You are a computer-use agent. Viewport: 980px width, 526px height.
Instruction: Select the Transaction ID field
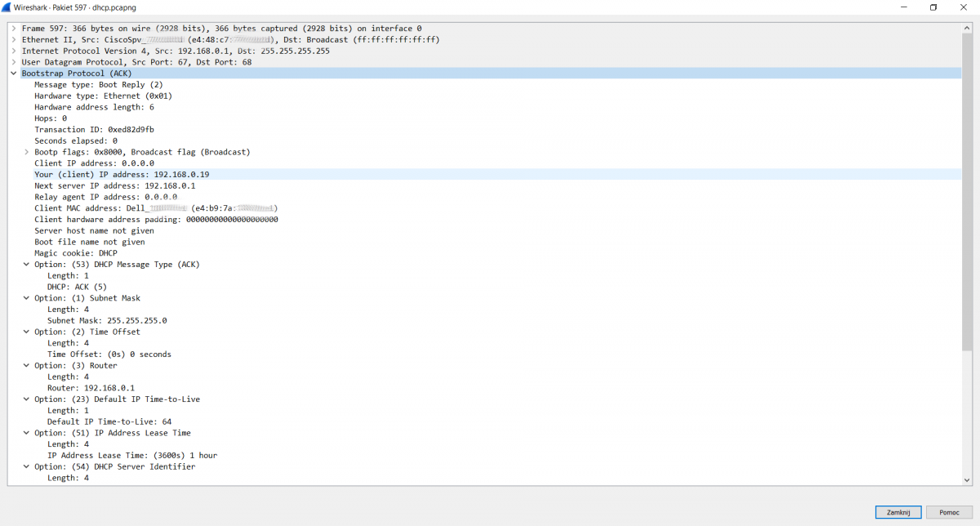pyautogui.click(x=94, y=130)
